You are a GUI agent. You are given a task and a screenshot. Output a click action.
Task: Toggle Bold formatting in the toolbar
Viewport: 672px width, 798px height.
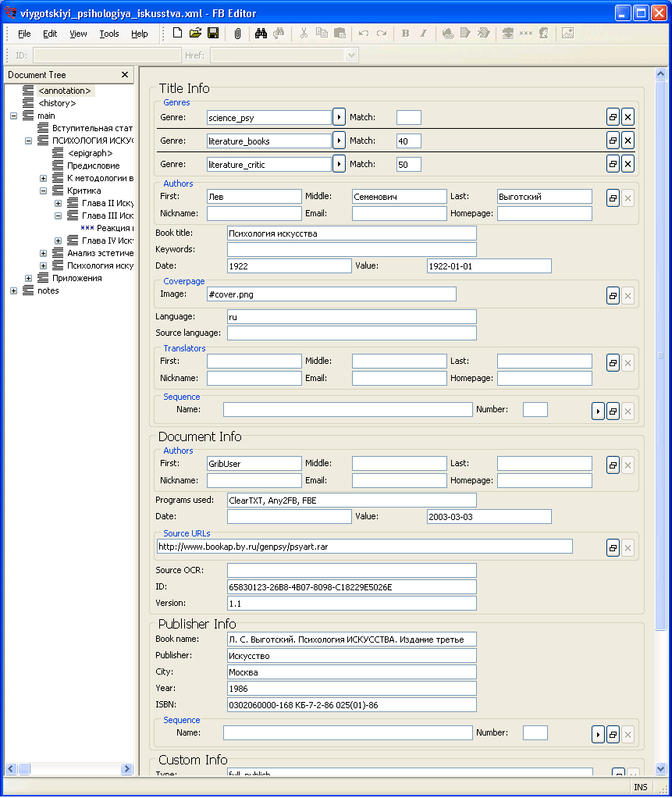pos(405,34)
